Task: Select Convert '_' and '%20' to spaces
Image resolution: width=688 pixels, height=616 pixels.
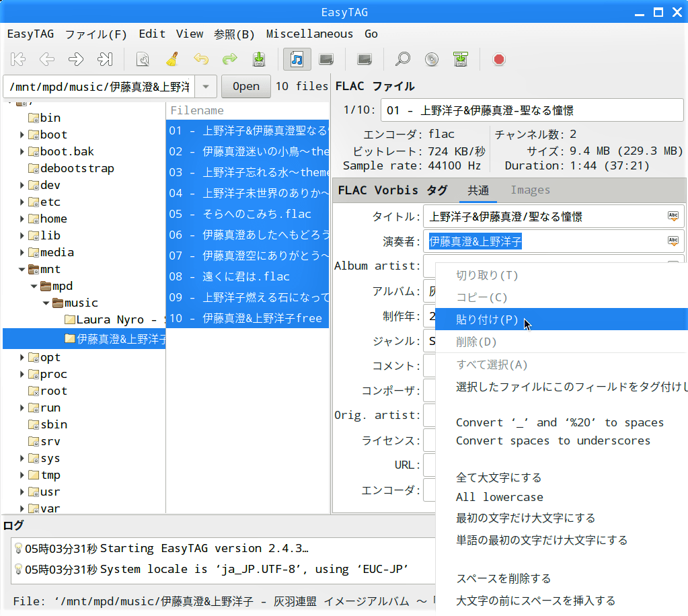Action: pyautogui.click(x=560, y=422)
